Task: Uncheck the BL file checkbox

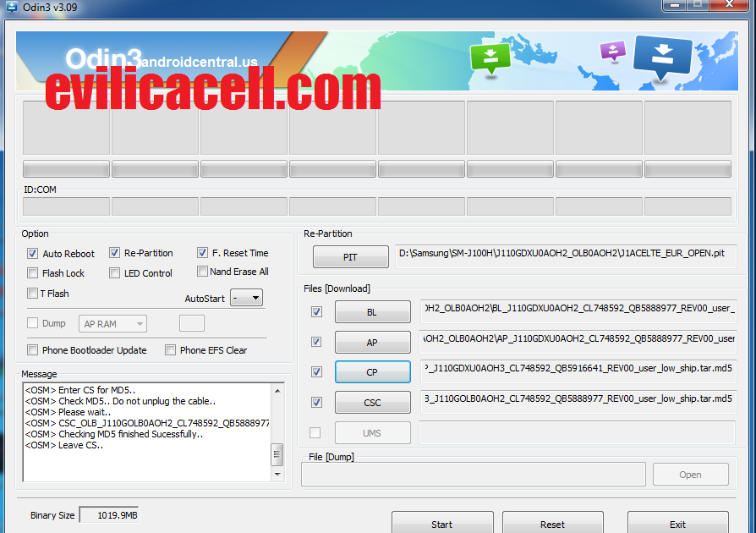Action: coord(316,311)
